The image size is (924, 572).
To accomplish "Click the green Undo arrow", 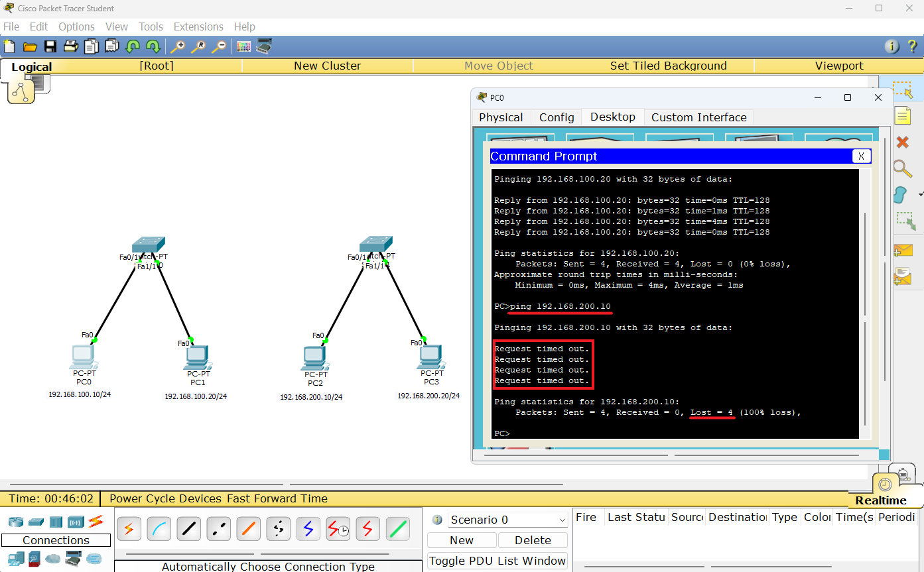I will [x=133, y=46].
